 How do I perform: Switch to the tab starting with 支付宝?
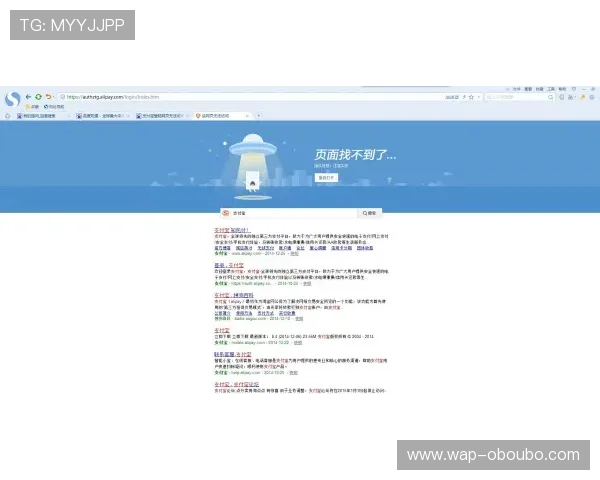coord(161,116)
